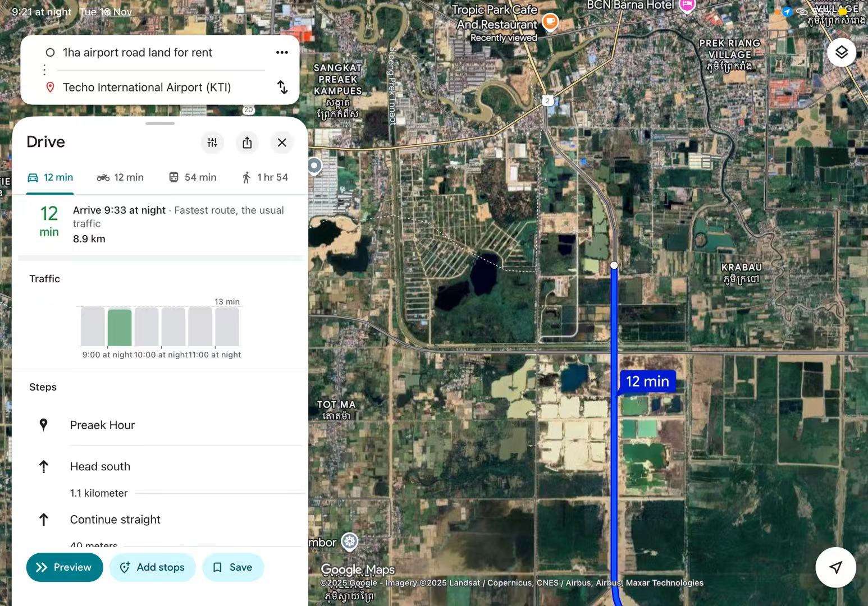Open route options filter settings

(212, 143)
